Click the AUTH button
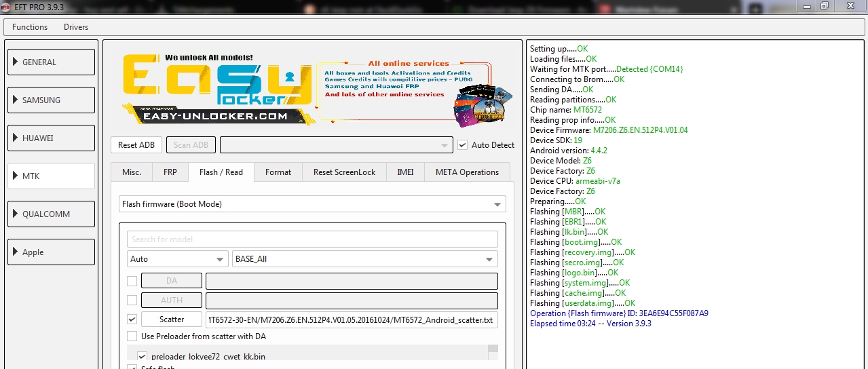 (x=172, y=300)
